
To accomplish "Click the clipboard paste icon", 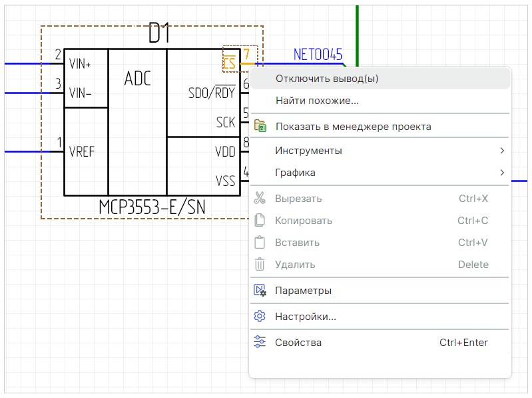I will coord(260,242).
